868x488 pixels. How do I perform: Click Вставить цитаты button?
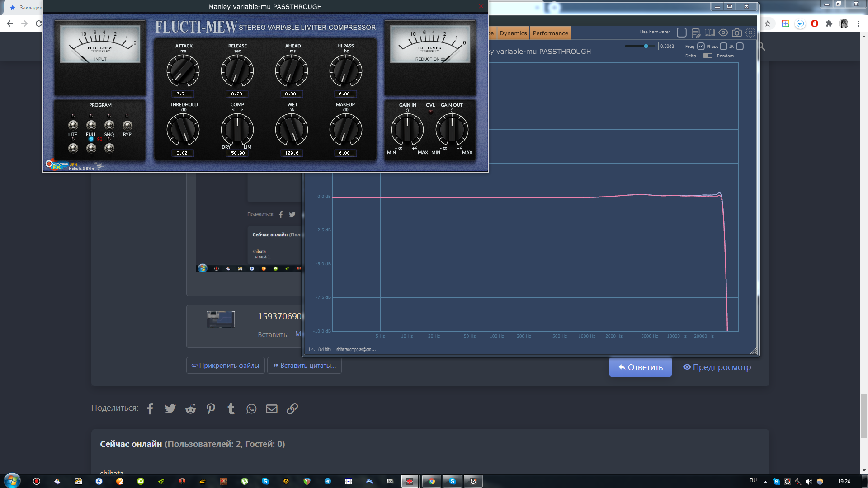point(304,366)
